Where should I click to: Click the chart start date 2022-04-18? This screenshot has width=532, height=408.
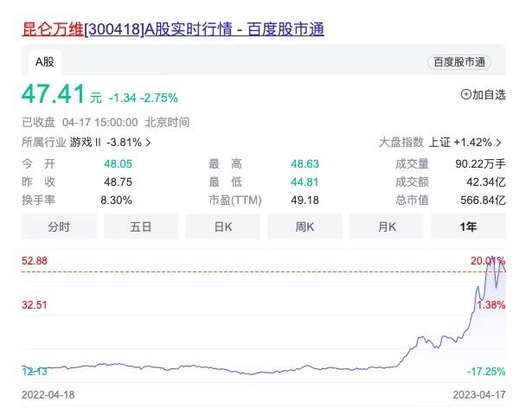[x=48, y=395]
